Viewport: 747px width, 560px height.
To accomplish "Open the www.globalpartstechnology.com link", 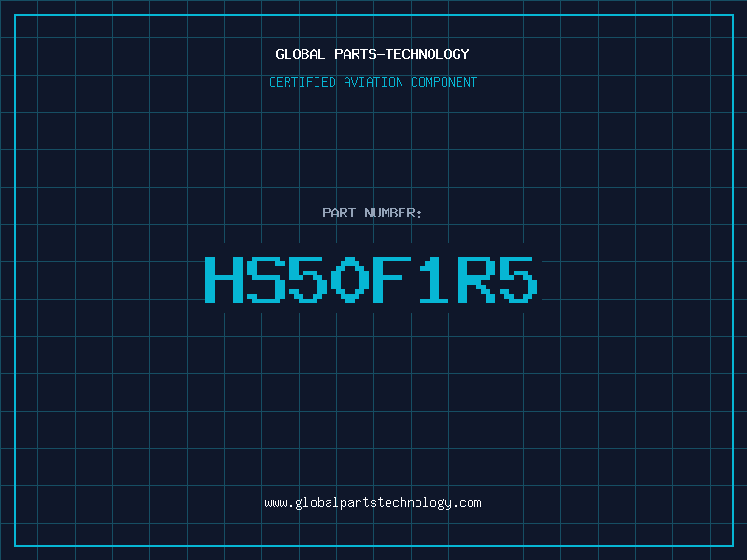I will click(373, 503).
